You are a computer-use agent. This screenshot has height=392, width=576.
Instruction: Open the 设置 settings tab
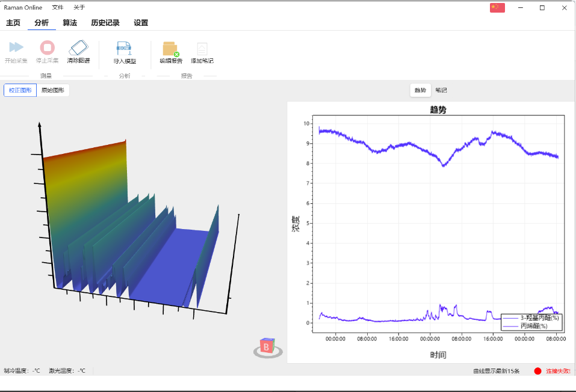click(x=141, y=23)
